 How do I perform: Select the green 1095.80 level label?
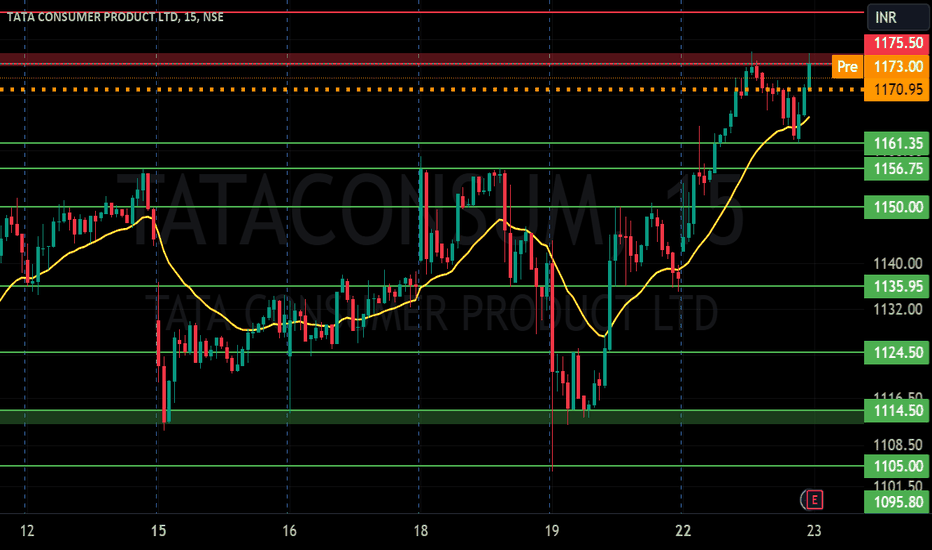tap(898, 502)
